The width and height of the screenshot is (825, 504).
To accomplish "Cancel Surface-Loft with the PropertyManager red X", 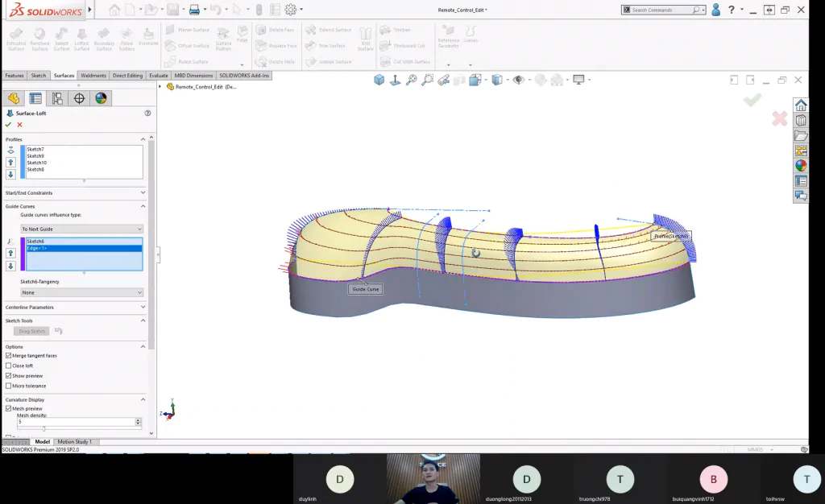I will tap(20, 125).
